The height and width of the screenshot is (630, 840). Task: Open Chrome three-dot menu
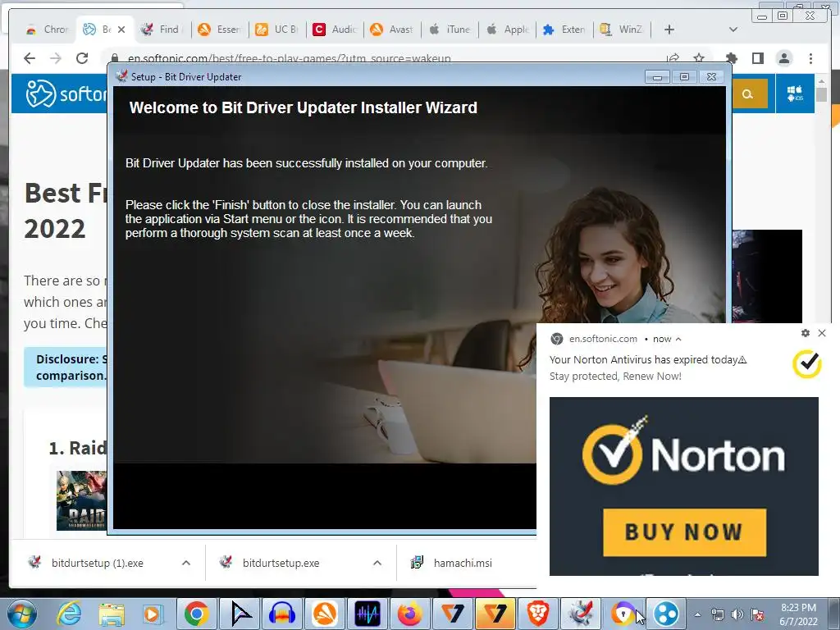(810, 58)
